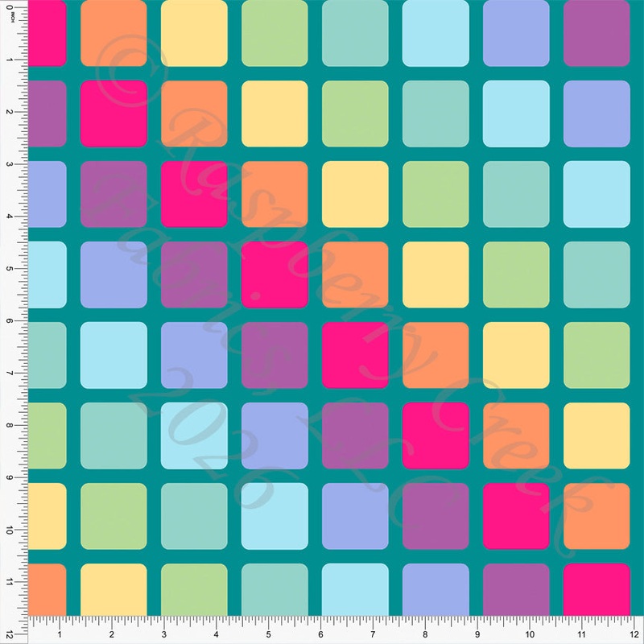
Task: Select the yellow square in the top row
Action: point(194,33)
